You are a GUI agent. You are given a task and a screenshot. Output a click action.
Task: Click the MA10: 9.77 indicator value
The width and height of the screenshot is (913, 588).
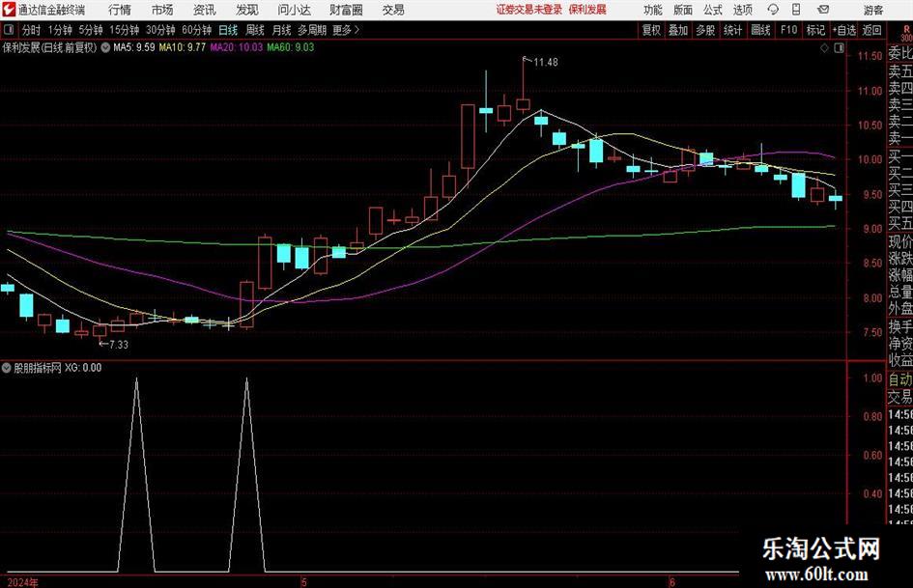(183, 47)
